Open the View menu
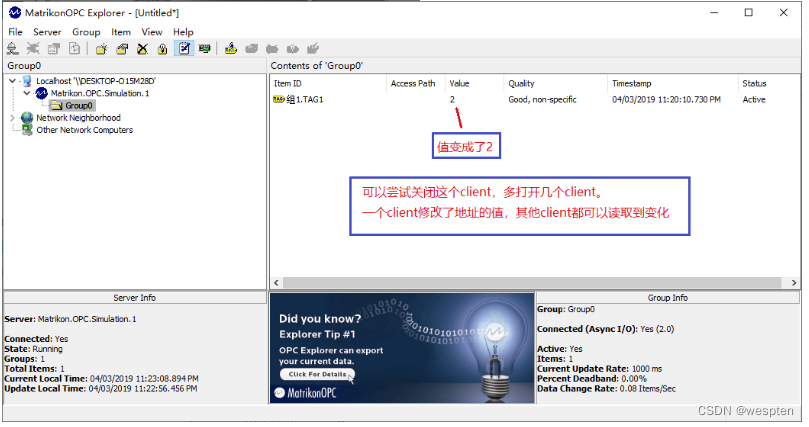Image resolution: width=809 pixels, height=427 pixels. coord(152,32)
